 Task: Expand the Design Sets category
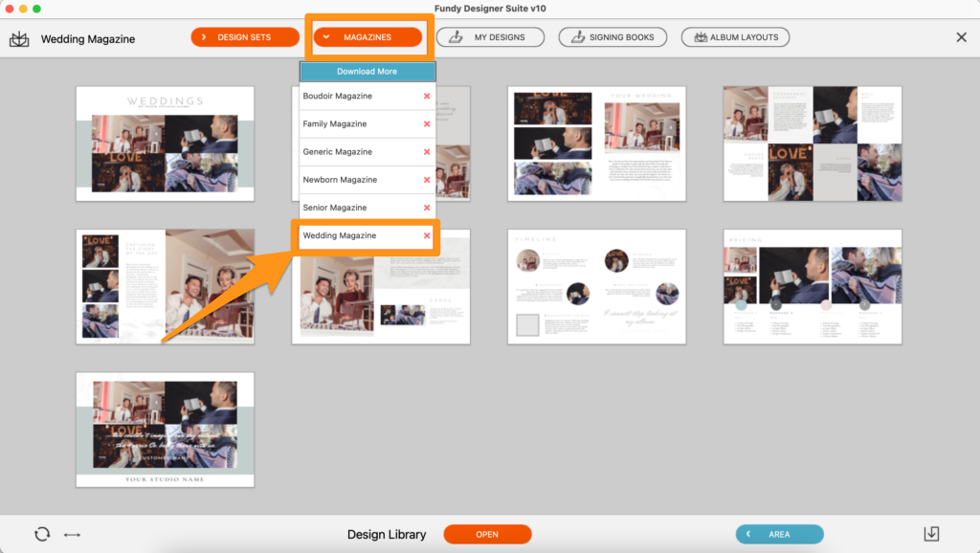[244, 37]
